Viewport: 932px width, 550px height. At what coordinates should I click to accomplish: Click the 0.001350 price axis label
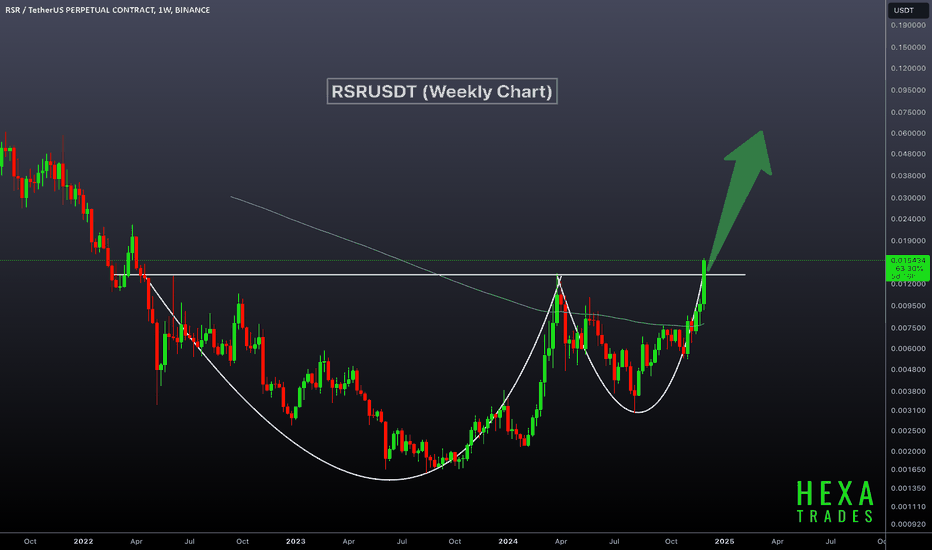pos(908,488)
